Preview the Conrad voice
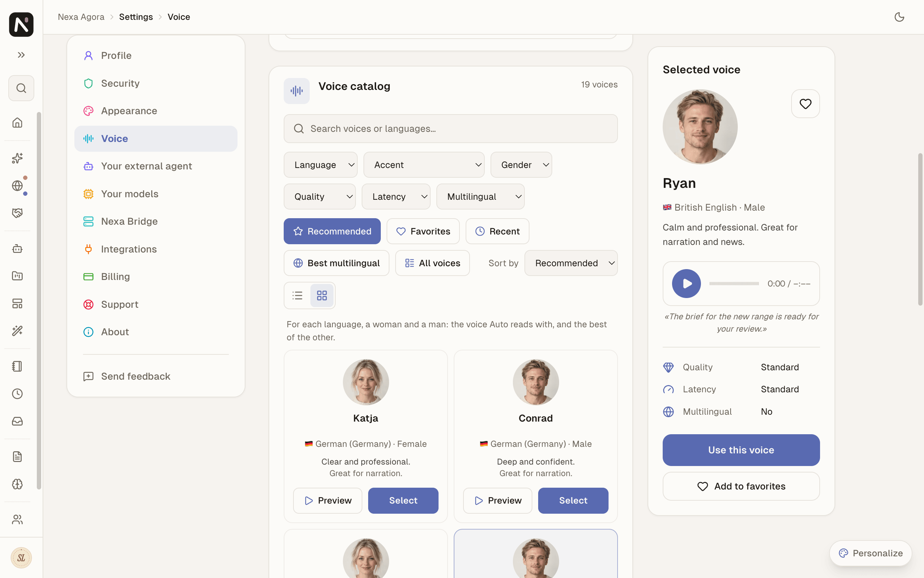 [x=497, y=500]
